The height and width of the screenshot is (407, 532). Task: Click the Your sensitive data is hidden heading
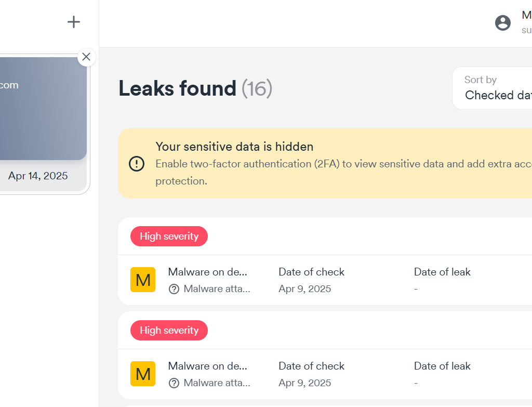click(x=234, y=147)
